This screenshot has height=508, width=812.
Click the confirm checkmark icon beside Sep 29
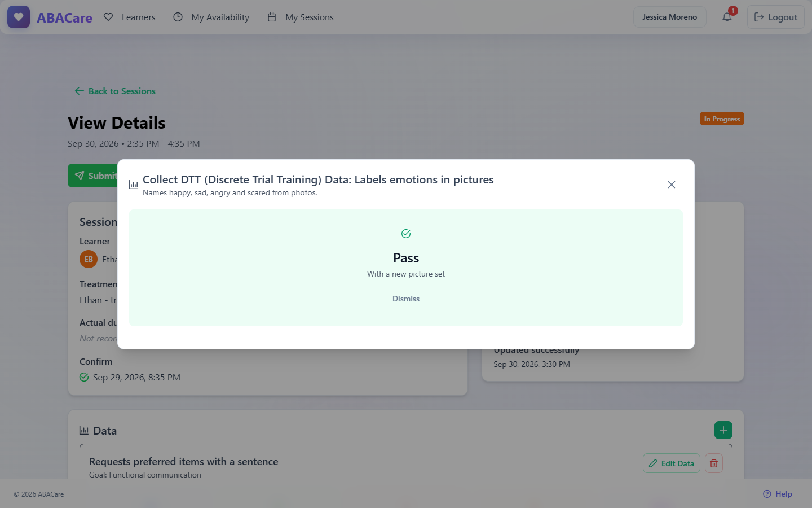click(84, 377)
